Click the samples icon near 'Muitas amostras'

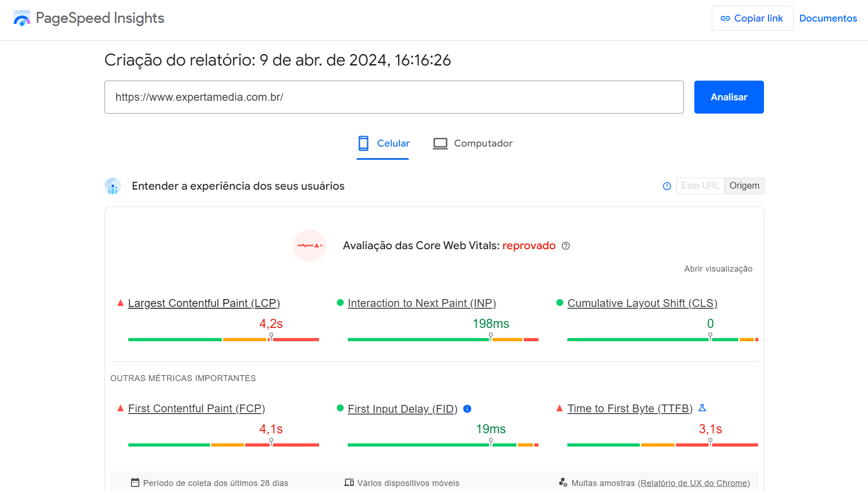(563, 482)
